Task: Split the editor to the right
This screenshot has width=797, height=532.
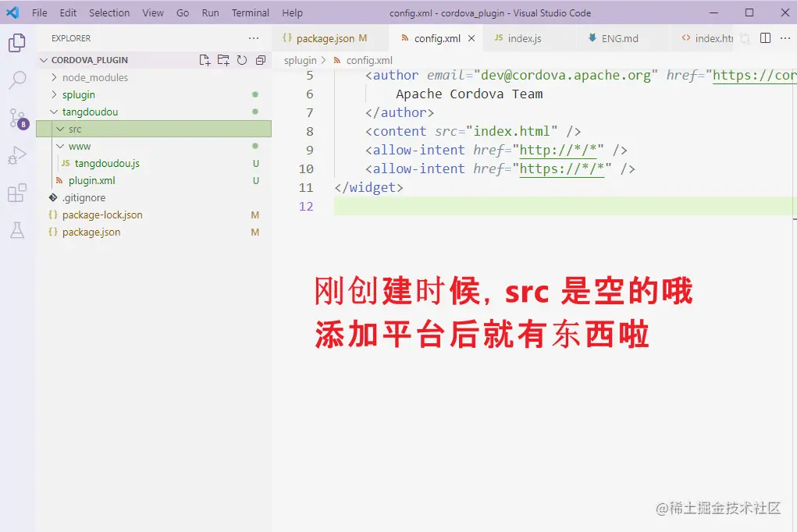Action: 765,38
